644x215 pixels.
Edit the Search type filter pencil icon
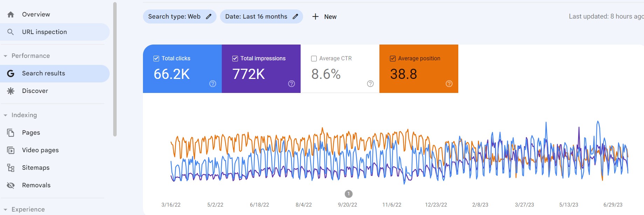[x=209, y=16]
